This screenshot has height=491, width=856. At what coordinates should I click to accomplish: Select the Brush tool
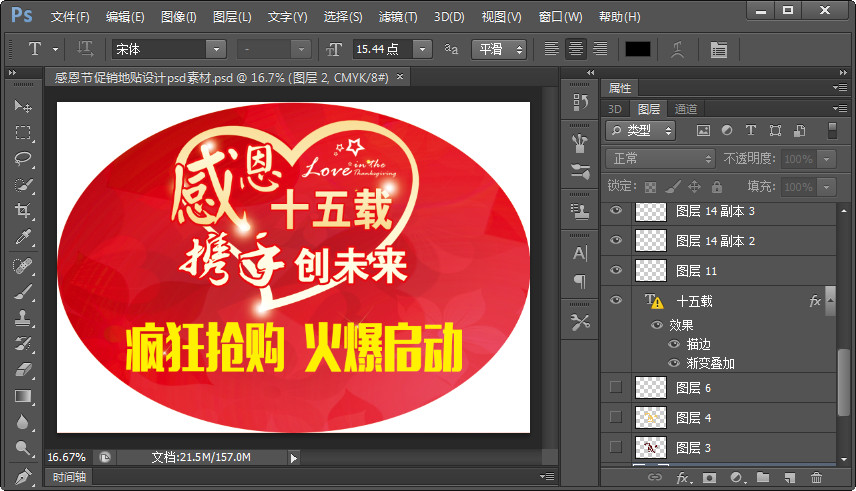click(23, 292)
